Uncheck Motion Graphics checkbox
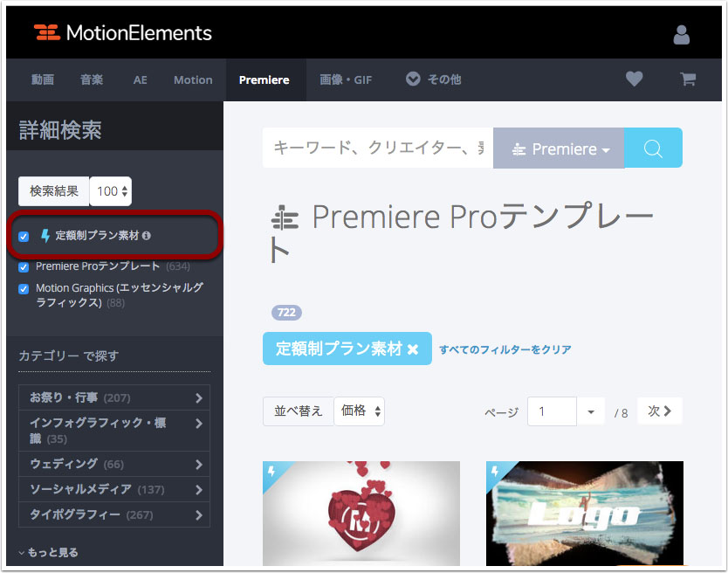Viewport: 728px width, 573px height. tap(24, 289)
